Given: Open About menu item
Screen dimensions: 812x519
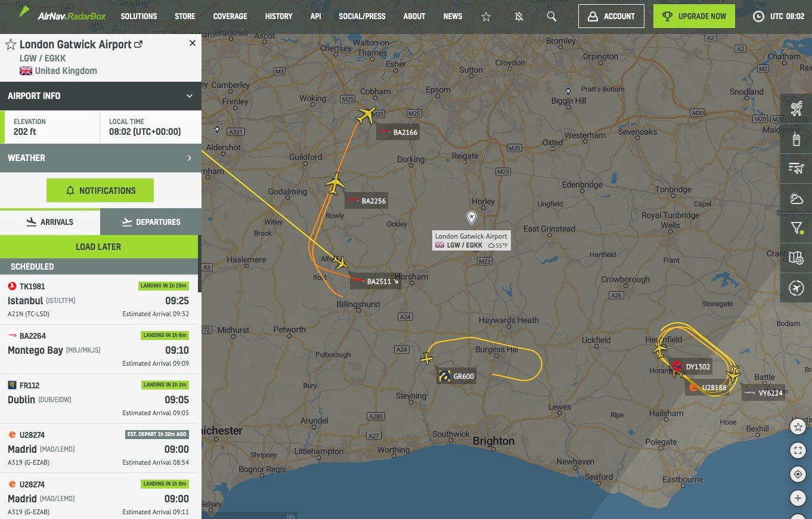Looking at the screenshot, I should click(414, 16).
